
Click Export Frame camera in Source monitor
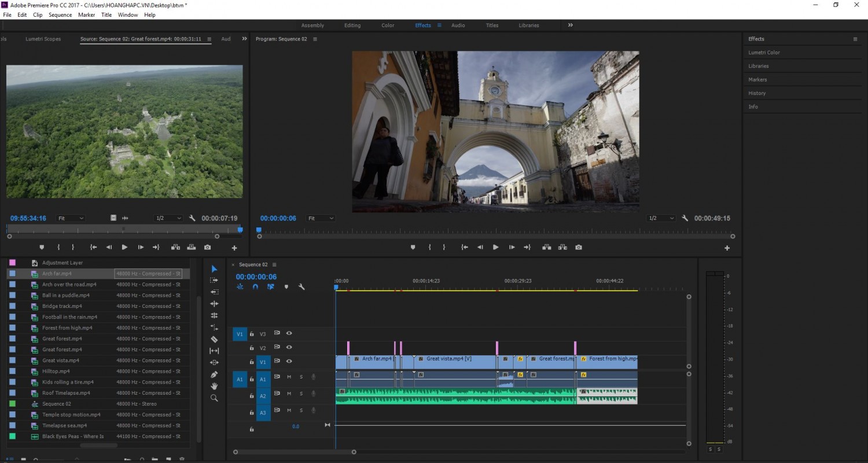pyautogui.click(x=208, y=247)
